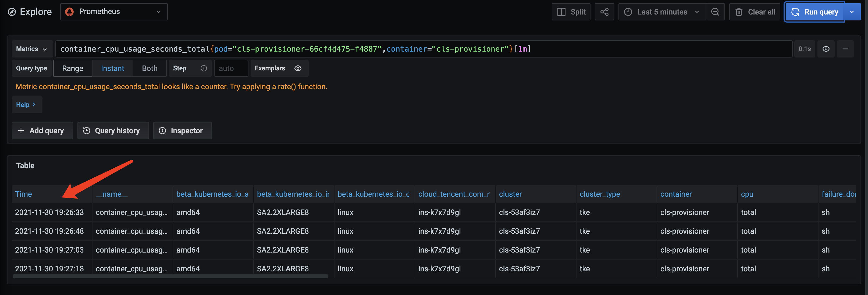868x295 pixels.
Task: Open Query history
Action: point(113,131)
